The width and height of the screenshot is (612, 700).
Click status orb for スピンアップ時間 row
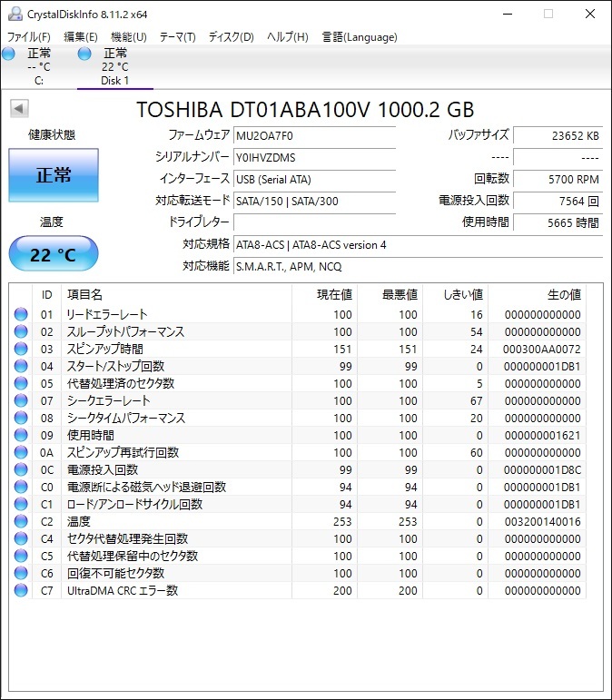[21, 350]
